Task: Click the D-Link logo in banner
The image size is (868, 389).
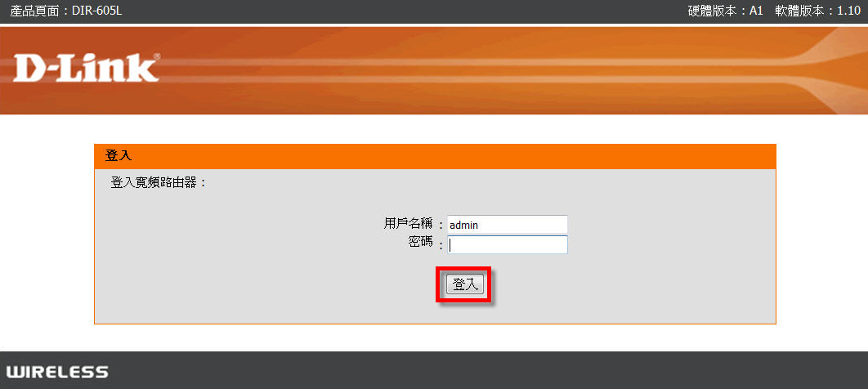Action: pyautogui.click(x=86, y=68)
